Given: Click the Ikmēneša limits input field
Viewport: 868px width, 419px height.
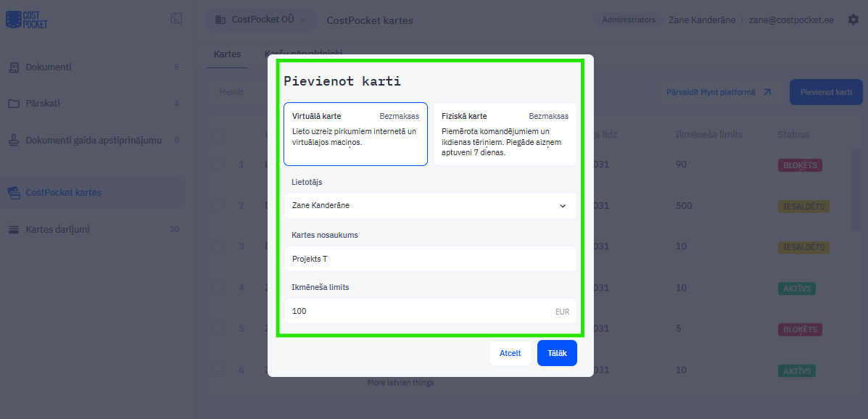Looking at the screenshot, I should point(421,312).
